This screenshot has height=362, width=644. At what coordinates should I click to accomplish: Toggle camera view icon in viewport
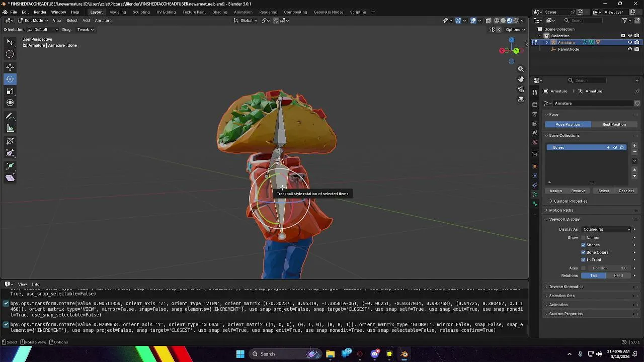521,89
